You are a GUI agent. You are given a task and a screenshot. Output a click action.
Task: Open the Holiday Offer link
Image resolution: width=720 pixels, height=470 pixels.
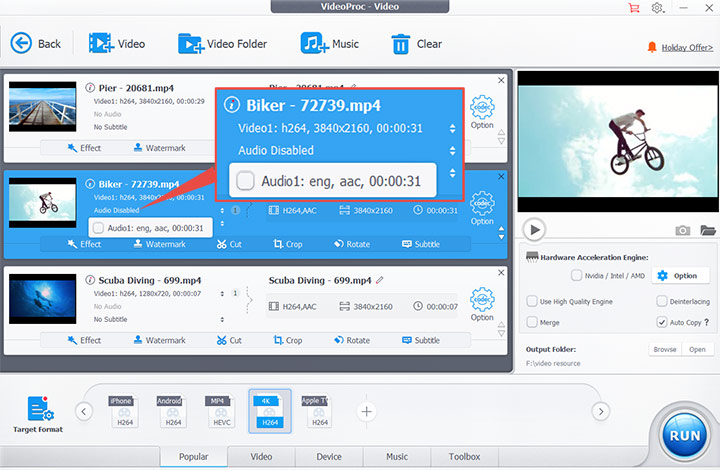(x=687, y=47)
